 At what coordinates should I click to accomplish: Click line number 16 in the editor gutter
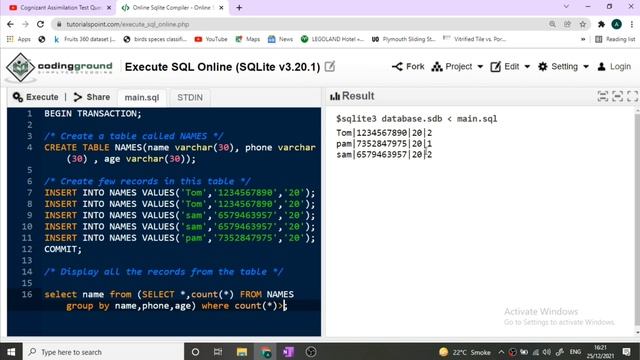click(27, 294)
